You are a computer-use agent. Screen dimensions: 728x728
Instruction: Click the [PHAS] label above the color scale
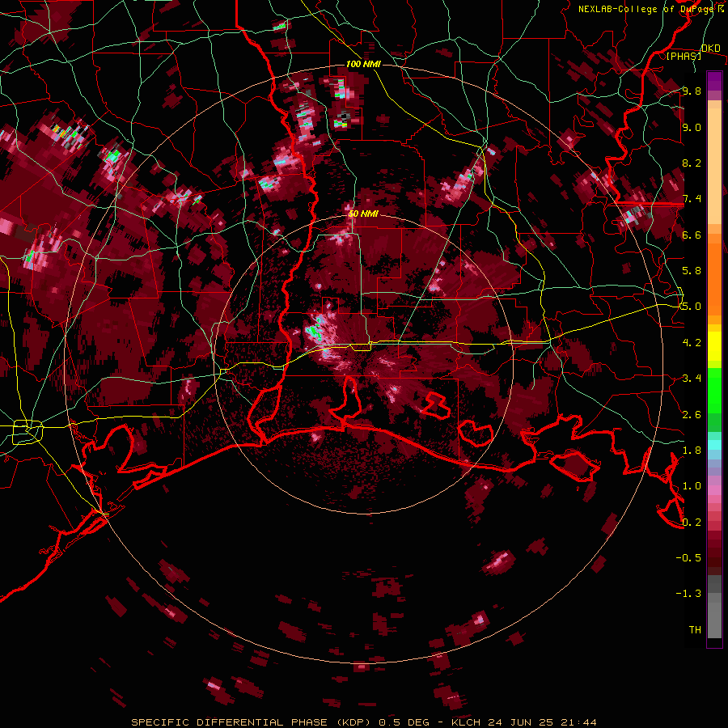pos(684,56)
